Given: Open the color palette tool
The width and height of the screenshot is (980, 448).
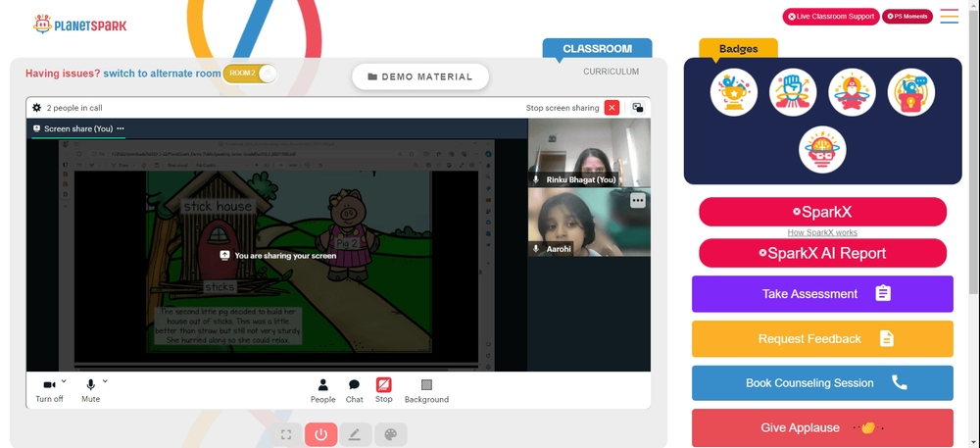Looking at the screenshot, I should [x=391, y=434].
